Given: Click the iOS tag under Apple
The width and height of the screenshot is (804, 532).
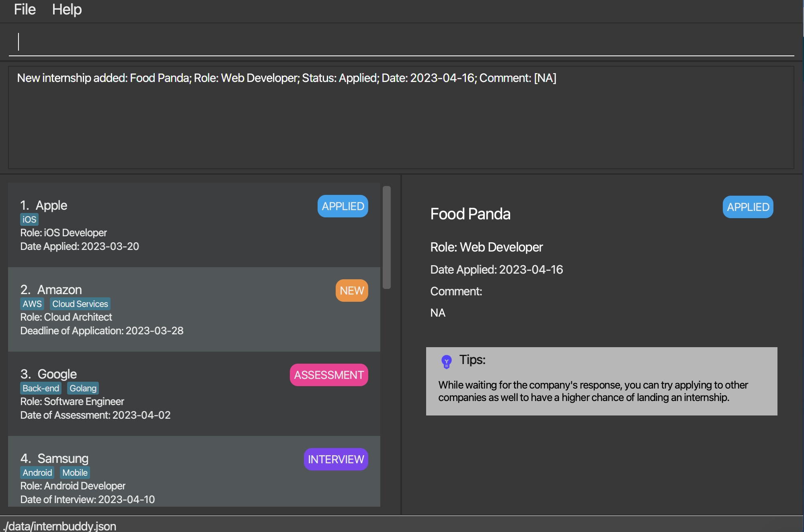Looking at the screenshot, I should 29,219.
